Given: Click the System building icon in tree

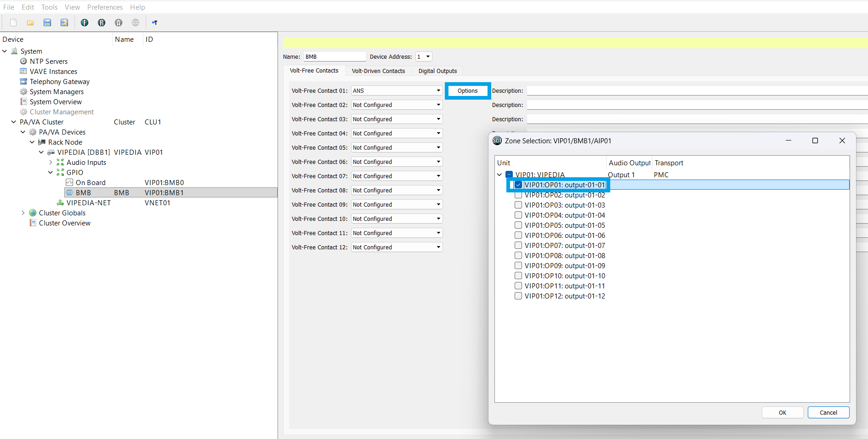Looking at the screenshot, I should 14,51.
